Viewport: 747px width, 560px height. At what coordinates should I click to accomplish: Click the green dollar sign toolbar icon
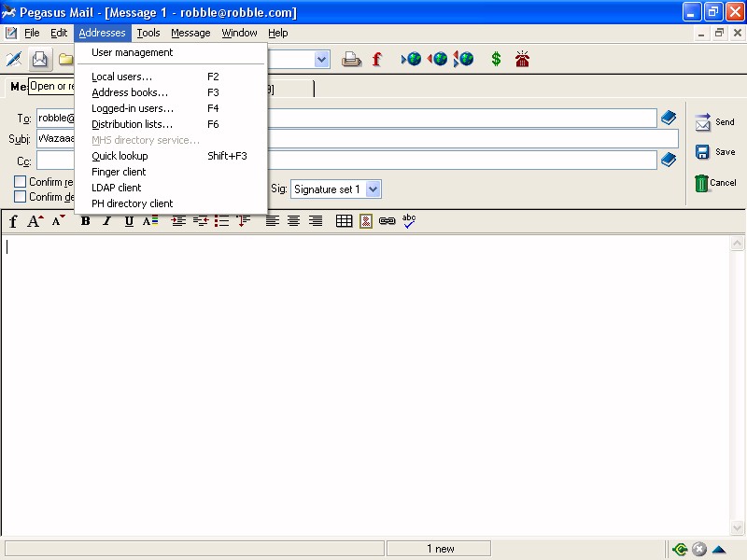tap(496, 59)
